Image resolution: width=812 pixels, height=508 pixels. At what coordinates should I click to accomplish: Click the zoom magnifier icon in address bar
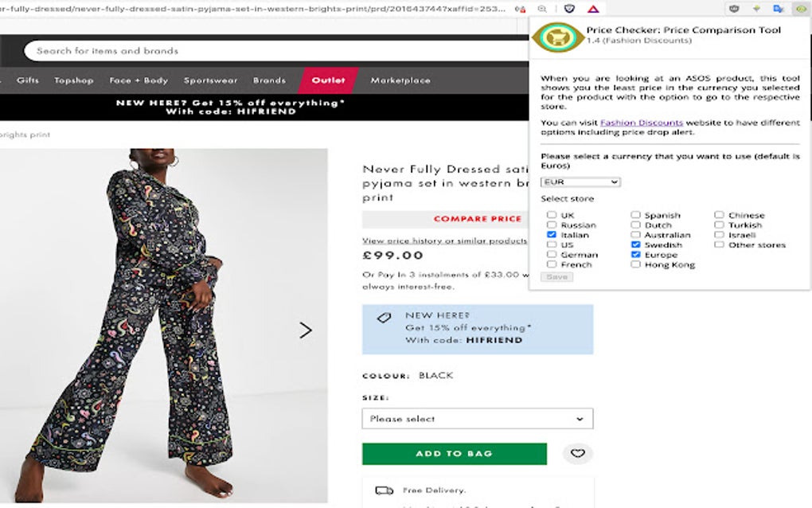[542, 9]
